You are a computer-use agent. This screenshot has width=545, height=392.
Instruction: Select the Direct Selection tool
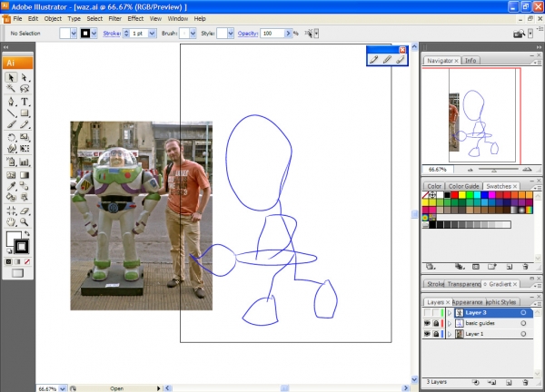pyautogui.click(x=24, y=77)
